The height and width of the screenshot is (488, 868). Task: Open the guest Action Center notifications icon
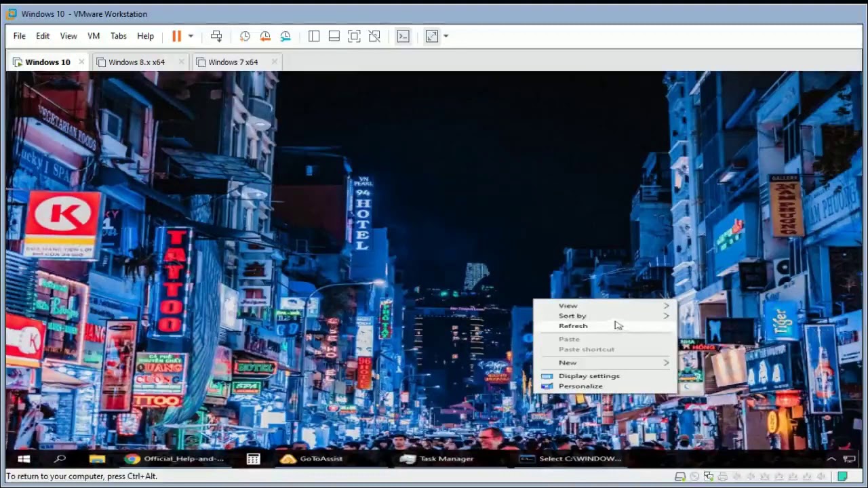(850, 459)
